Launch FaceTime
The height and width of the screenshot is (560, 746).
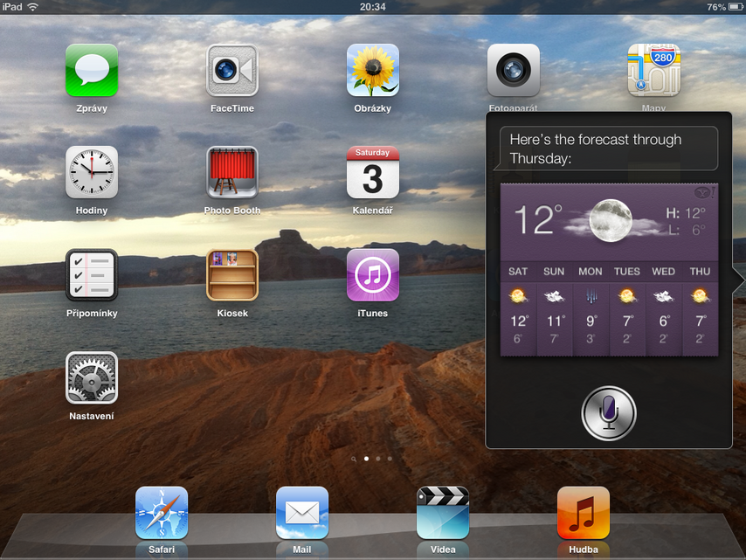[231, 70]
